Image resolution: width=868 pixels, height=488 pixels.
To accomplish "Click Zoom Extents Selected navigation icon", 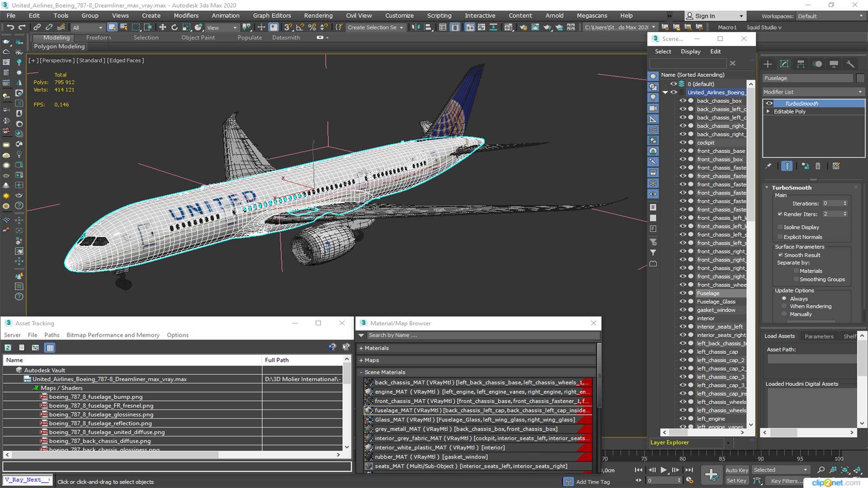I will (845, 470).
